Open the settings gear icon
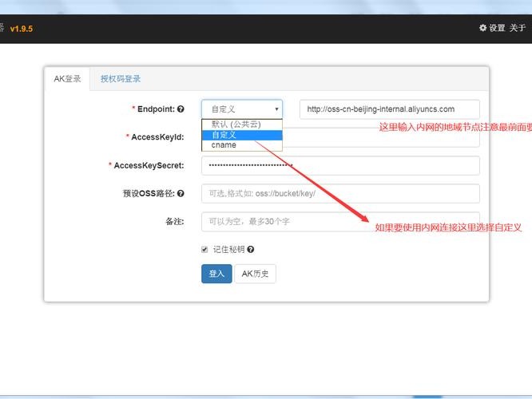 pyautogui.click(x=482, y=28)
